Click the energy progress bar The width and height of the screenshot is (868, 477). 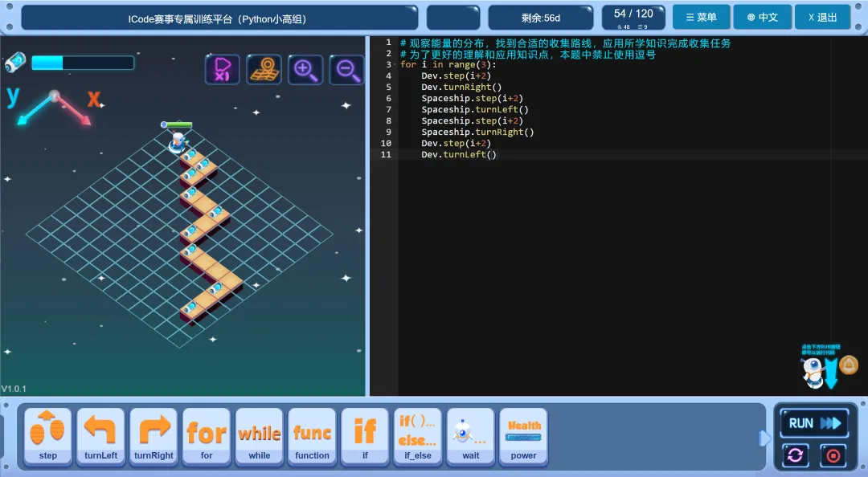83,63
